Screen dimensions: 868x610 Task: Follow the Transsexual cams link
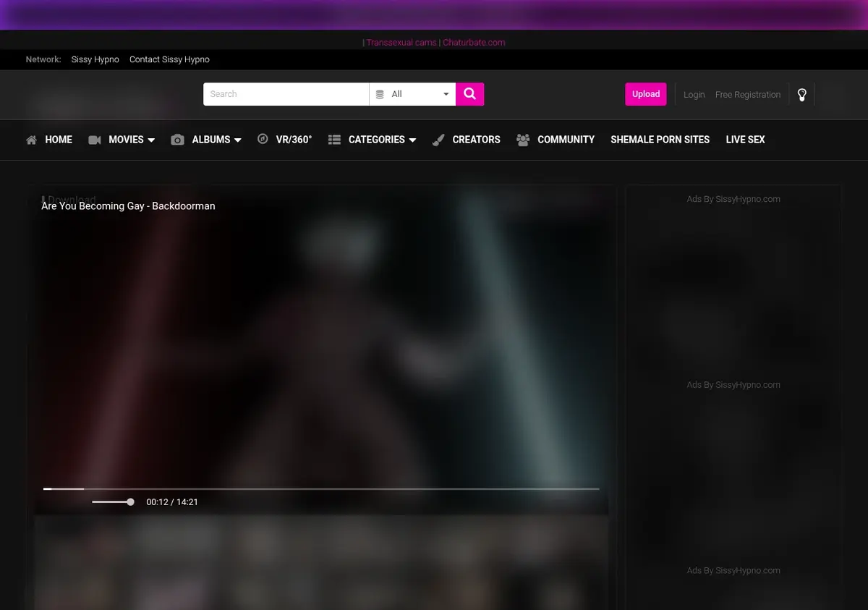(x=401, y=43)
